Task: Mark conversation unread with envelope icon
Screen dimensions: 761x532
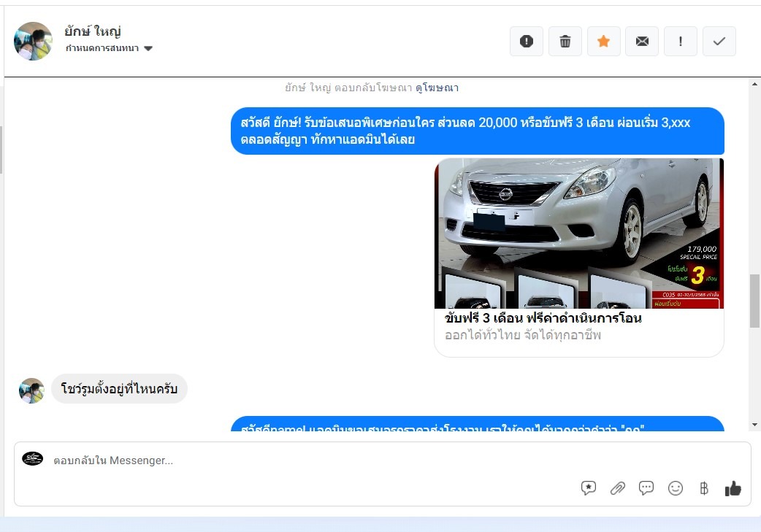Action: (x=642, y=41)
